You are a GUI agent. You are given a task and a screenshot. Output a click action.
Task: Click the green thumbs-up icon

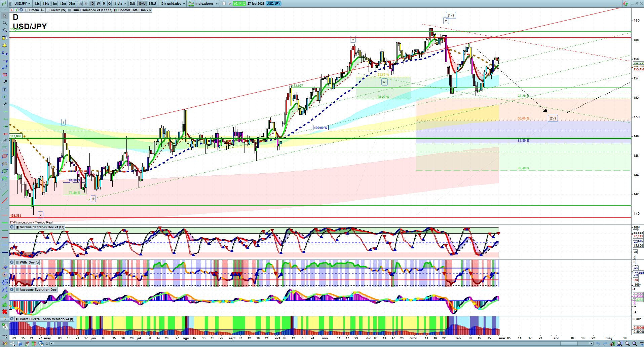5,304
